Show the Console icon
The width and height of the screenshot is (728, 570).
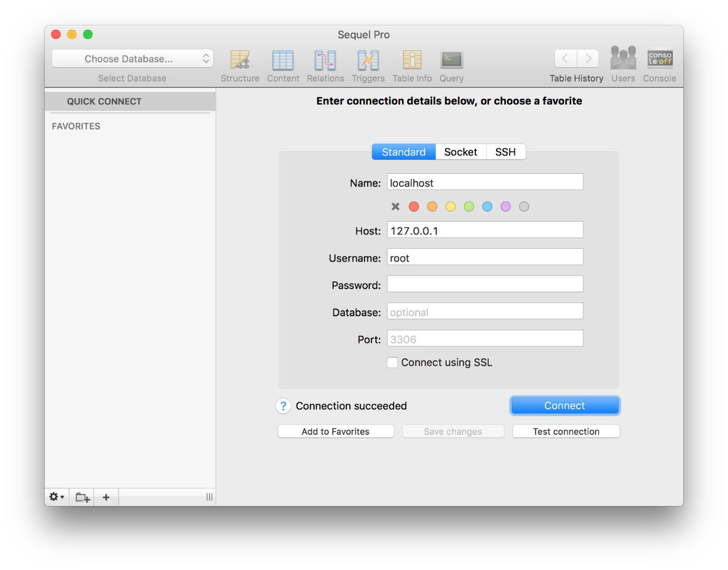click(659, 58)
